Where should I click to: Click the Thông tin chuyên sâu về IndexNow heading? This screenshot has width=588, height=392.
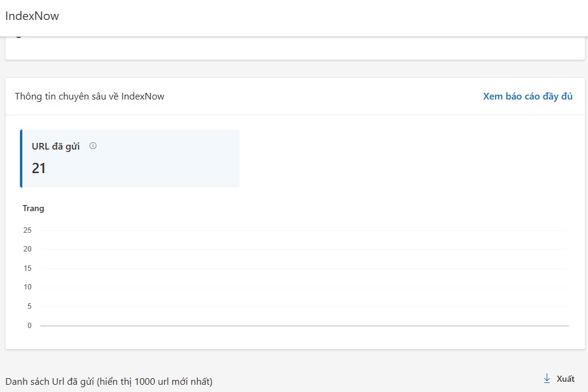click(x=90, y=96)
